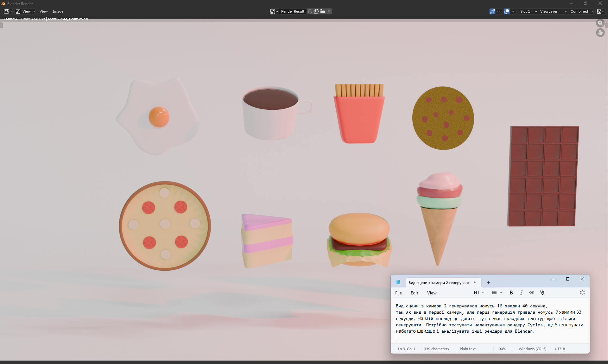608x364 pixels.
Task: Click the 100% zoom status in Notepad
Action: [x=501, y=349]
